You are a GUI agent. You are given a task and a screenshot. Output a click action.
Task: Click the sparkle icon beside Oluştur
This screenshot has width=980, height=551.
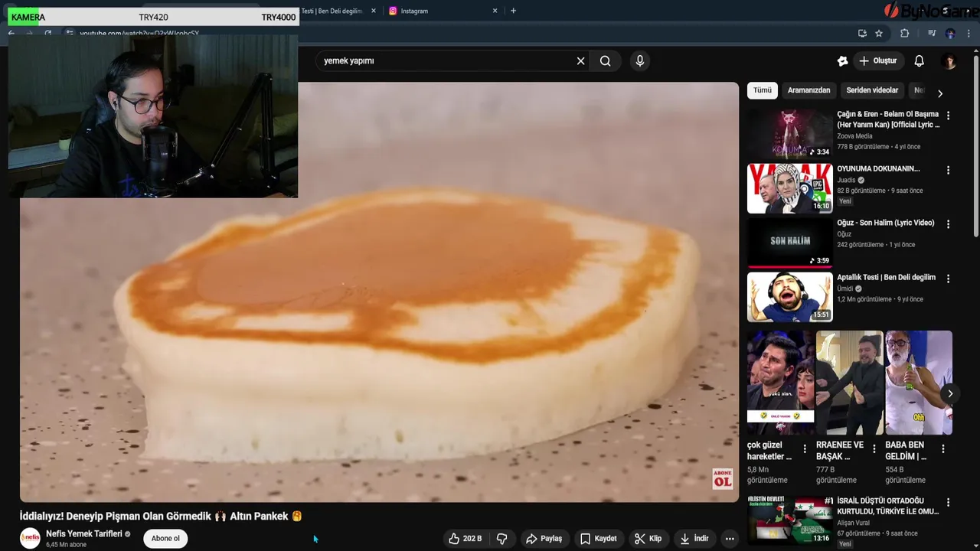(842, 61)
